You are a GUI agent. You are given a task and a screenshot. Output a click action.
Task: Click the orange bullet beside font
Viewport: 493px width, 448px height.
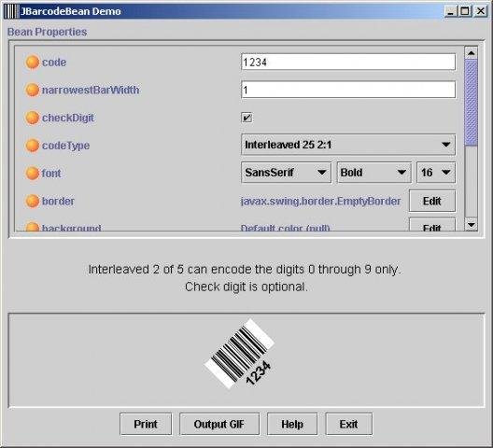[x=33, y=173]
